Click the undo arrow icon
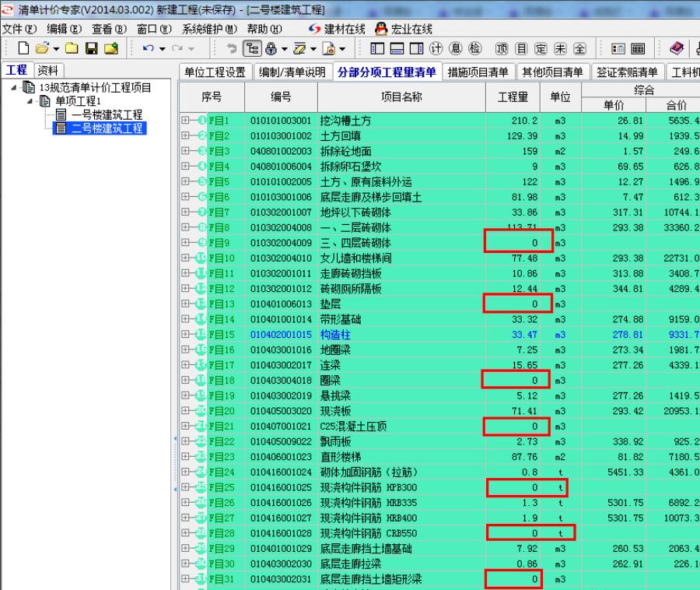The height and width of the screenshot is (590, 700). [149, 48]
